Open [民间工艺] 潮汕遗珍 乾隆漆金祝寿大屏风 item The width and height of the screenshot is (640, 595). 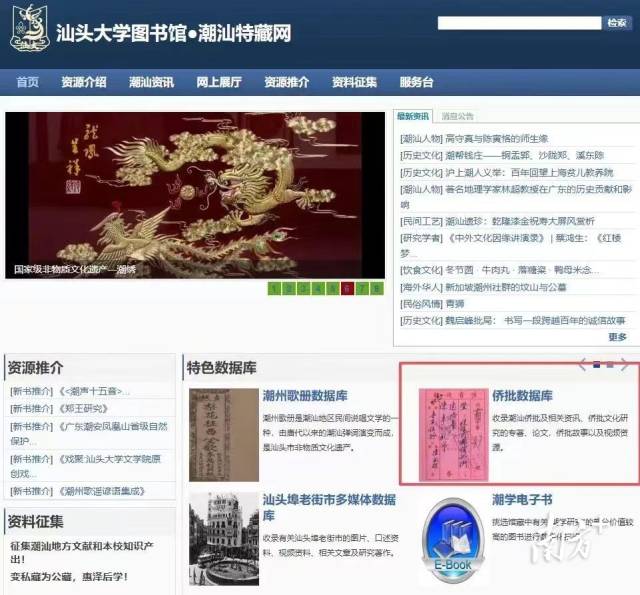pyautogui.click(x=498, y=221)
